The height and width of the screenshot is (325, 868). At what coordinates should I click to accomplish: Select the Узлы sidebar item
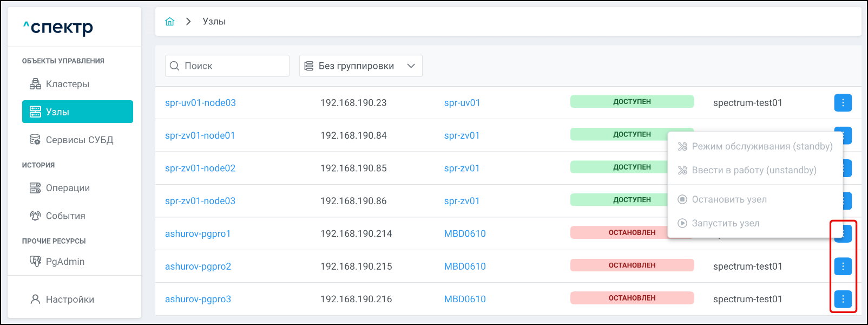pos(77,112)
